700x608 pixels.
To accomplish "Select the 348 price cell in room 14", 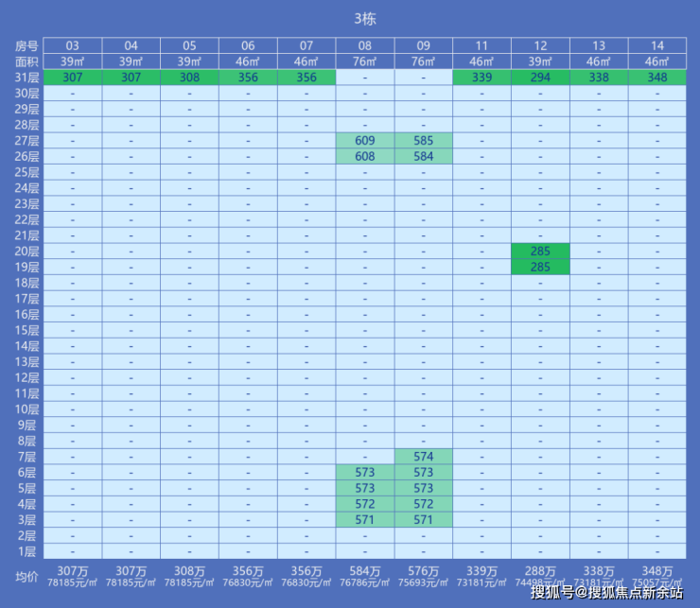I will (657, 78).
